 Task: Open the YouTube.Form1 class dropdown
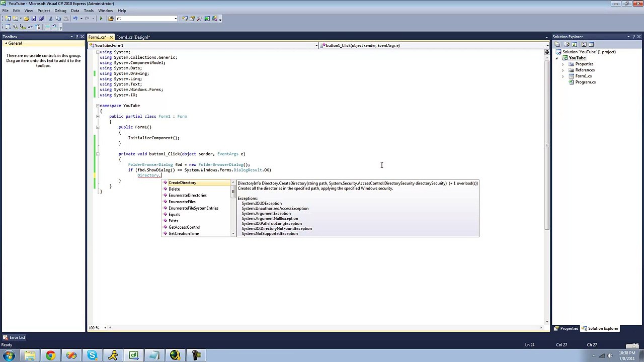pos(316,46)
